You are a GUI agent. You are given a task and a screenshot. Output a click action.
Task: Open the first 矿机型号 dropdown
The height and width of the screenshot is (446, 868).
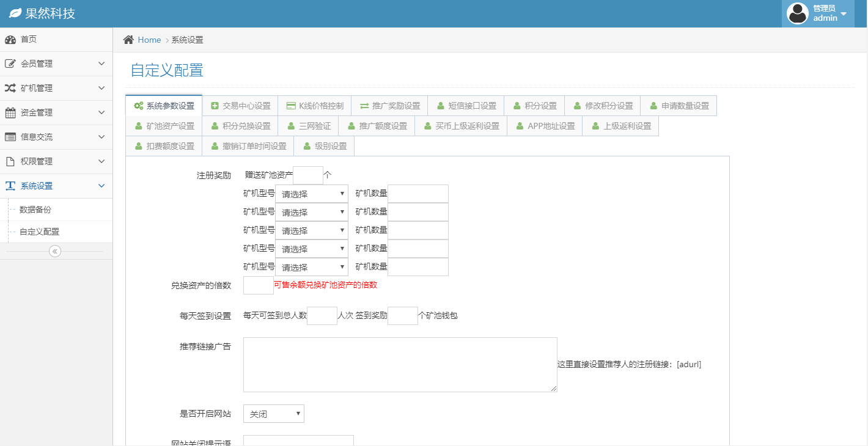point(312,194)
